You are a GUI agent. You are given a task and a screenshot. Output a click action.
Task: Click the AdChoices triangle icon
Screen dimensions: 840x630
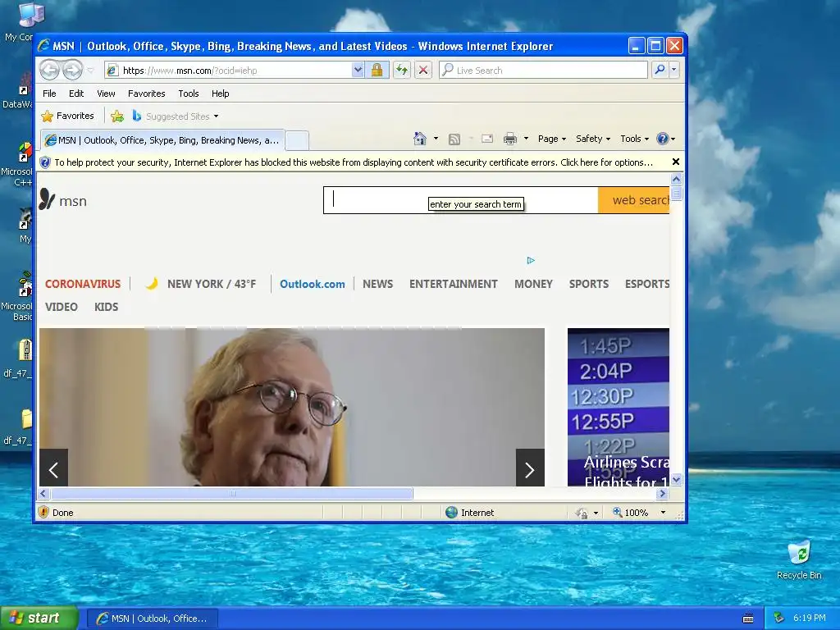[x=531, y=260]
